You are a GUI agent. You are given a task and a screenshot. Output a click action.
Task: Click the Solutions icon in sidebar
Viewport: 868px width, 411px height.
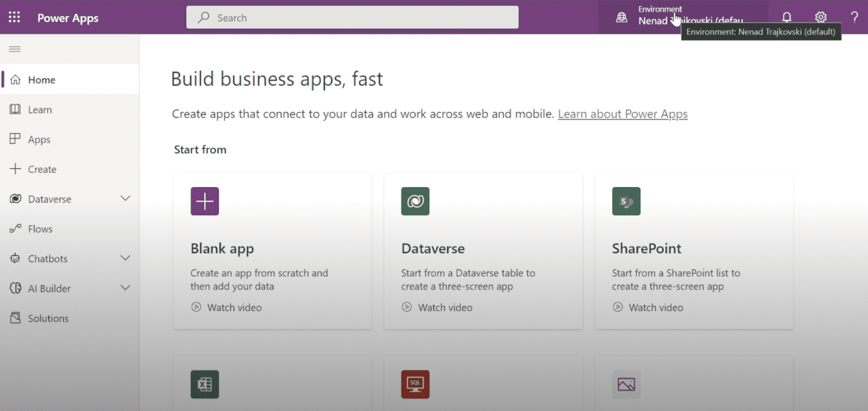pyautogui.click(x=15, y=318)
